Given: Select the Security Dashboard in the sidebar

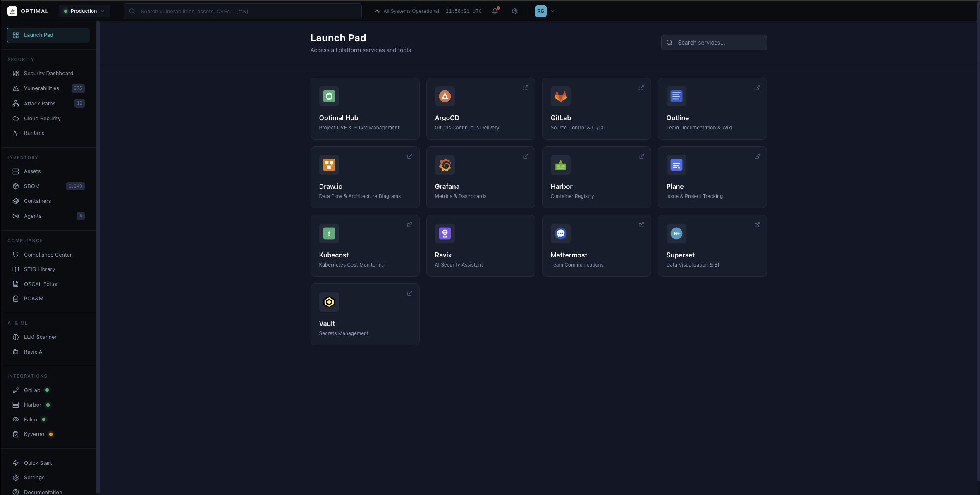Looking at the screenshot, I should pyautogui.click(x=48, y=73).
